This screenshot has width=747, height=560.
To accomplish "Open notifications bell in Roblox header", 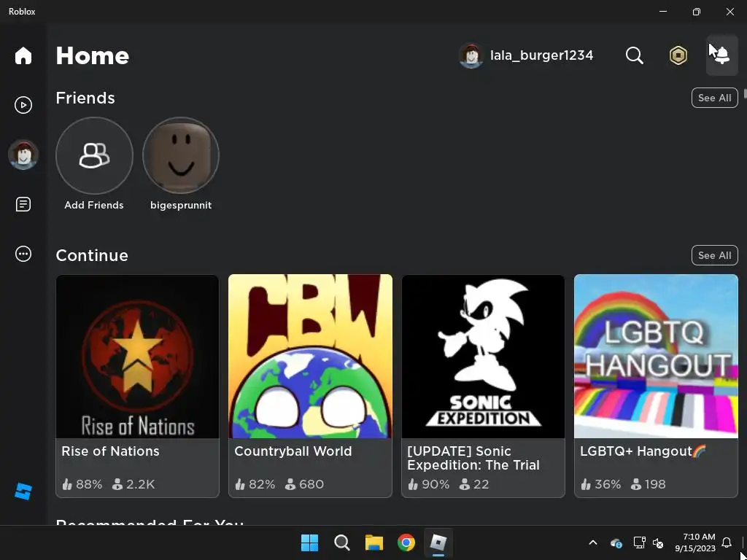I will tap(721, 55).
